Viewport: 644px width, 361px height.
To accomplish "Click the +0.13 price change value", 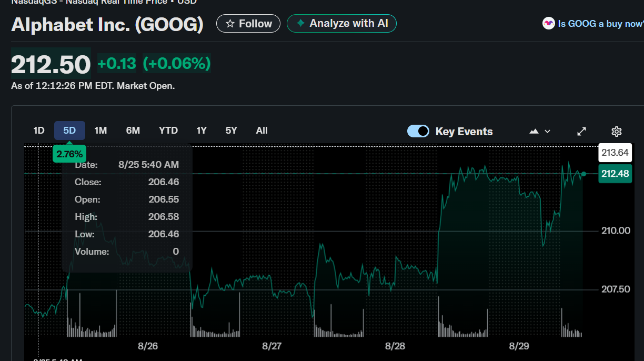I will (x=117, y=64).
